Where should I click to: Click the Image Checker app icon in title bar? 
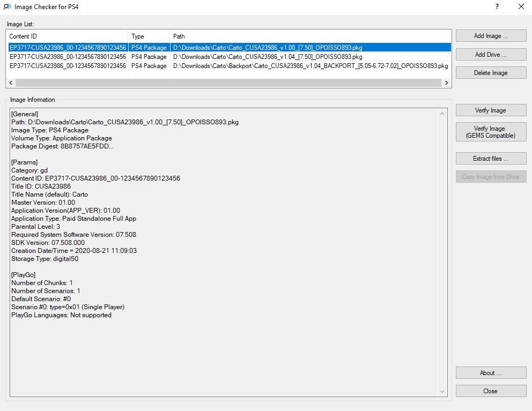click(7, 7)
